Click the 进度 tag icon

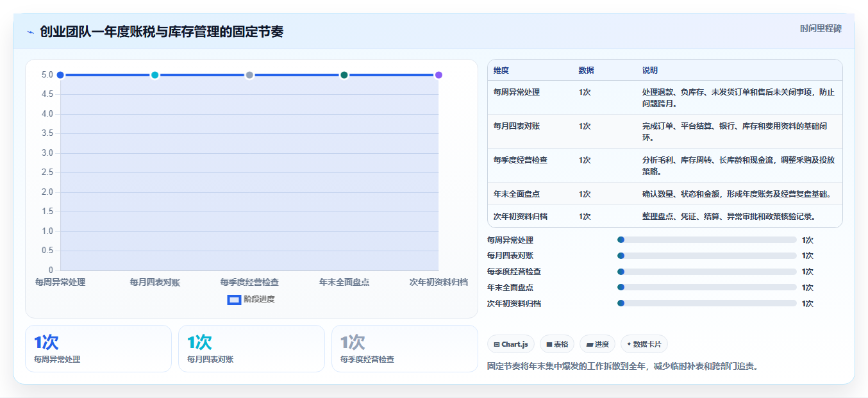pyautogui.click(x=590, y=344)
